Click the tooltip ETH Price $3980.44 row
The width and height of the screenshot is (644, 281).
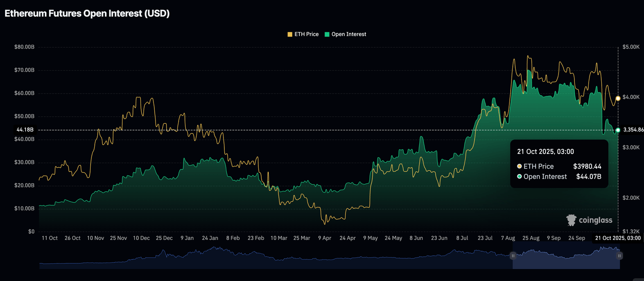[559, 167]
